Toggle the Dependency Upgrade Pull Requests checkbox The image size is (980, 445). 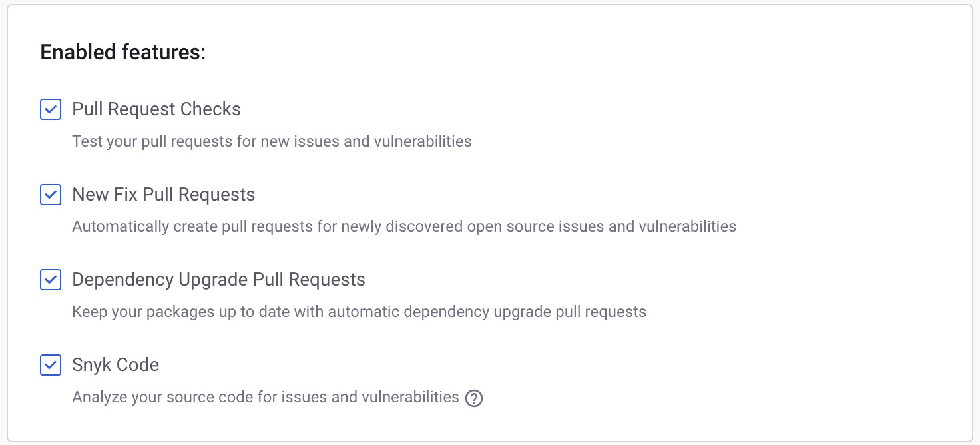click(51, 280)
